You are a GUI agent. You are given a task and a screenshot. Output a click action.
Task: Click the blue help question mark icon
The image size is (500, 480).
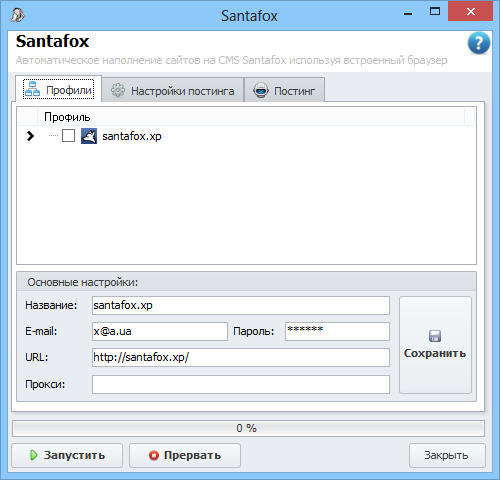click(x=479, y=43)
